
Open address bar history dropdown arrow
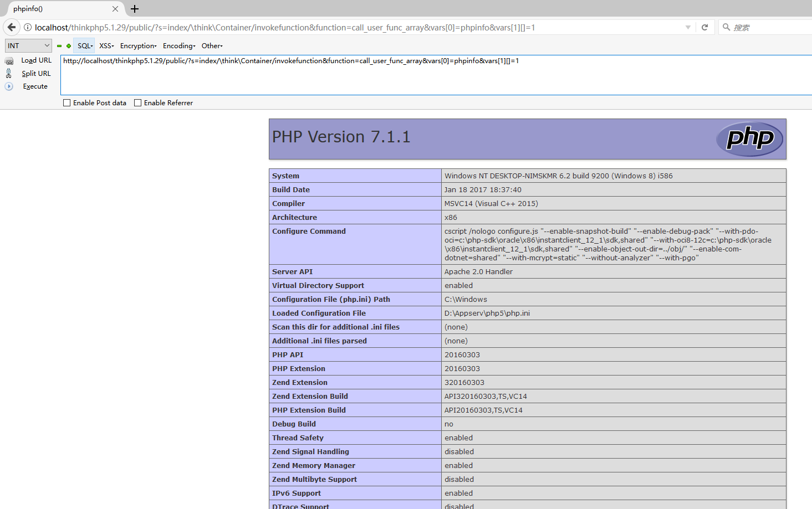[688, 27]
